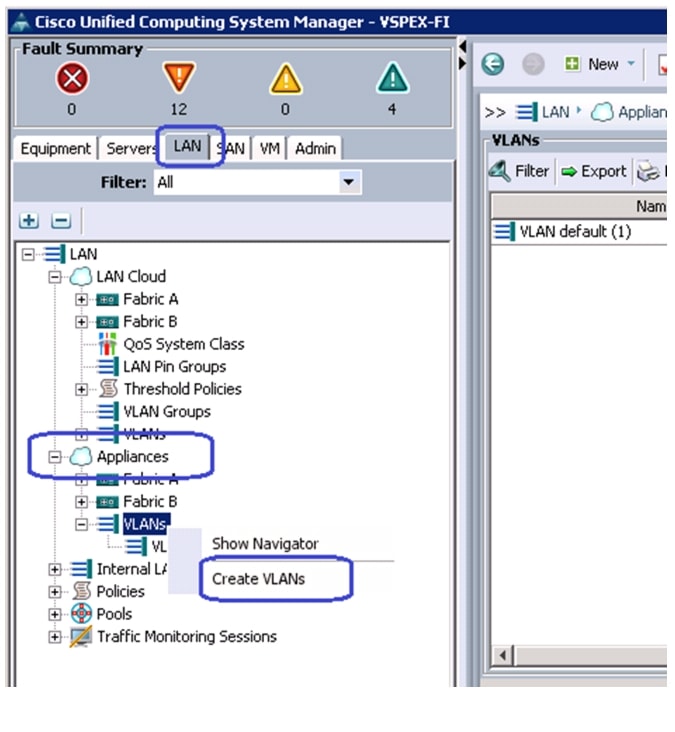The height and width of the screenshot is (732, 675).
Task: Select LAN Cloud in the tree
Action: point(131,276)
